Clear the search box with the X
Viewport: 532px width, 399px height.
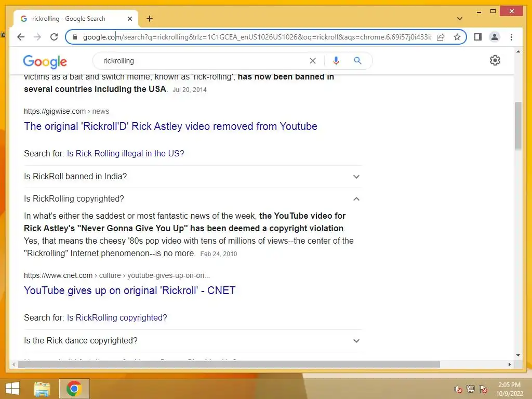coord(312,61)
